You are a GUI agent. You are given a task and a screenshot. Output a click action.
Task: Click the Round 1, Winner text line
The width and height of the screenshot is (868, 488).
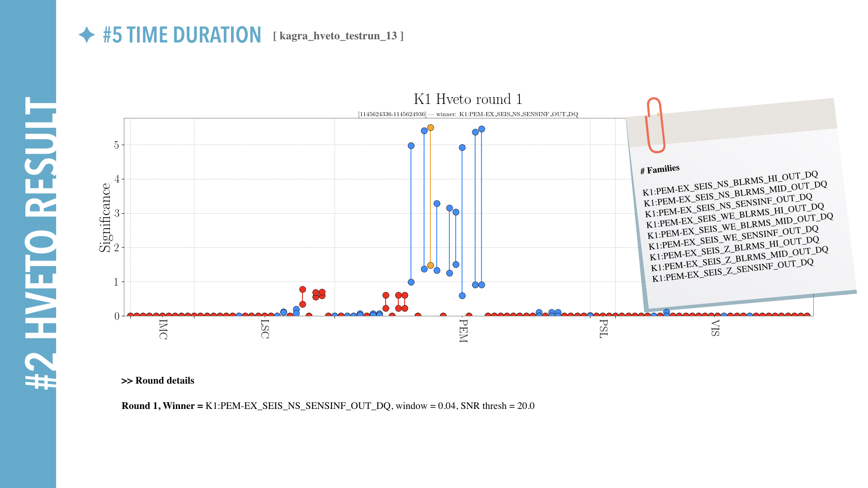coord(328,406)
